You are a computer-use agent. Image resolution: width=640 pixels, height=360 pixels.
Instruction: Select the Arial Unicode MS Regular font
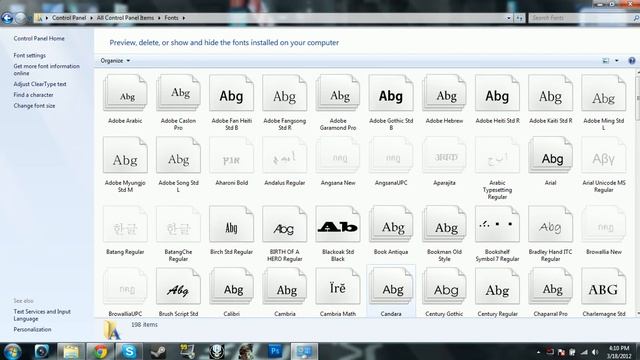604,155
